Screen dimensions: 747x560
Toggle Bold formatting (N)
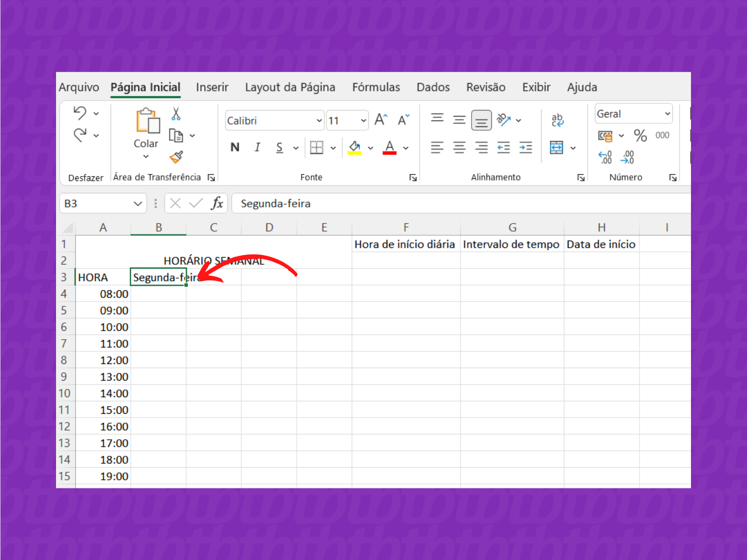pyautogui.click(x=235, y=148)
